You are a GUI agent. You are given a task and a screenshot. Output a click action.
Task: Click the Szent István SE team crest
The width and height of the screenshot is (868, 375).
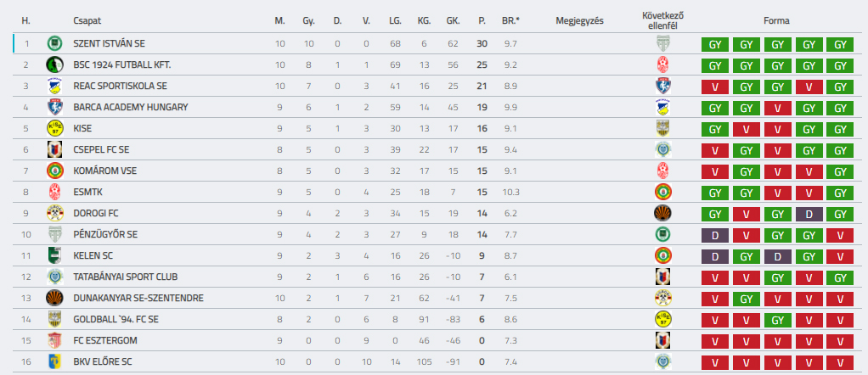[54, 43]
